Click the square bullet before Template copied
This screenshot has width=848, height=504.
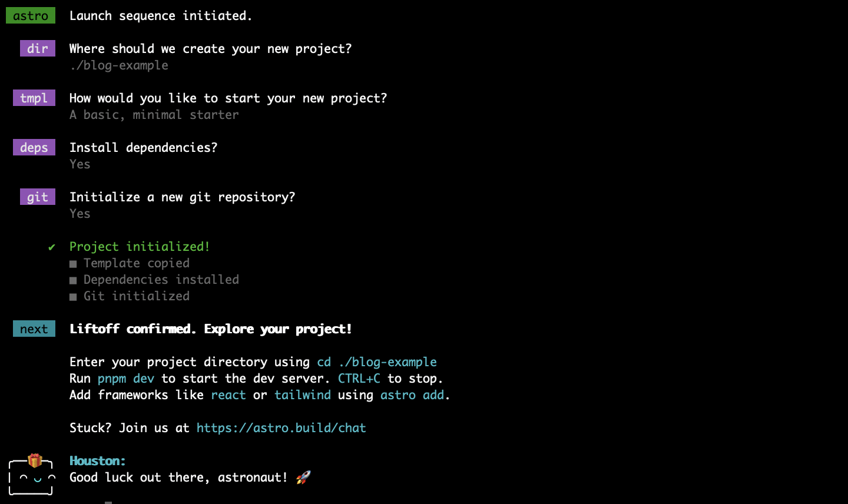click(73, 264)
